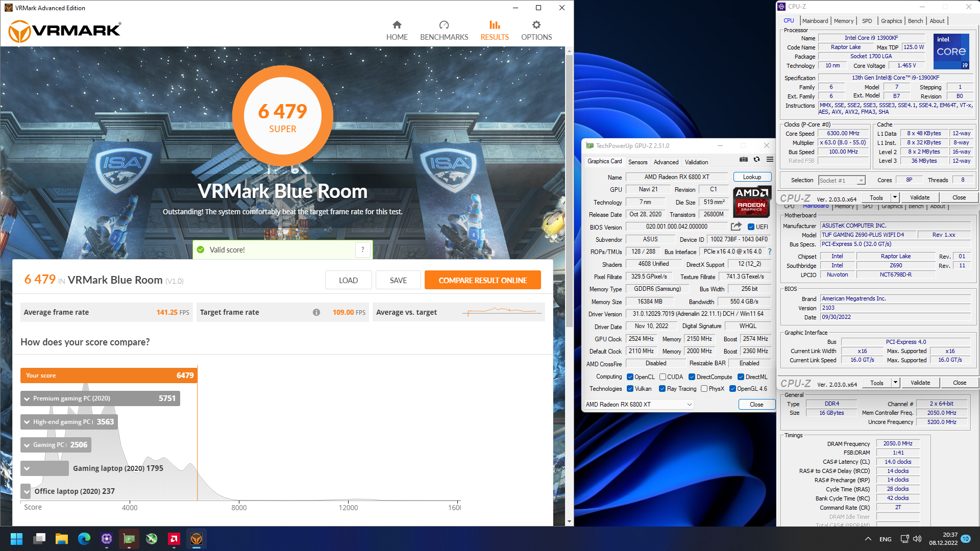Toggle the Ray Tracing checkbox
980x551 pixels.
point(662,389)
